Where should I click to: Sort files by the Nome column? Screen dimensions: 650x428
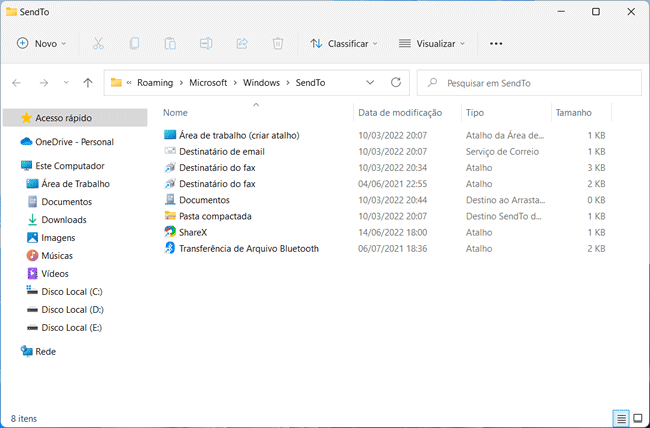pos(175,113)
